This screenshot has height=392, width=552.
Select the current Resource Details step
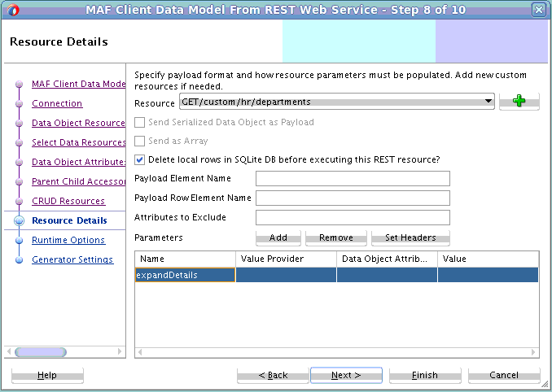tap(69, 220)
